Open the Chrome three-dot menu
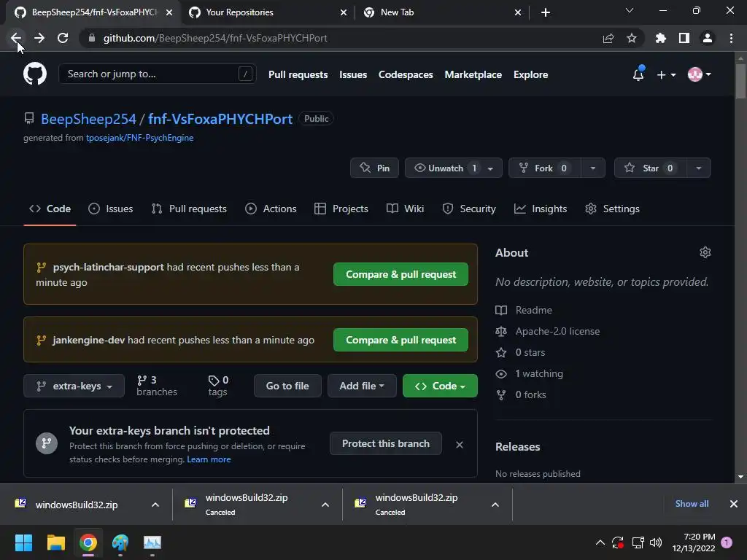The image size is (747, 560). pos(731,38)
